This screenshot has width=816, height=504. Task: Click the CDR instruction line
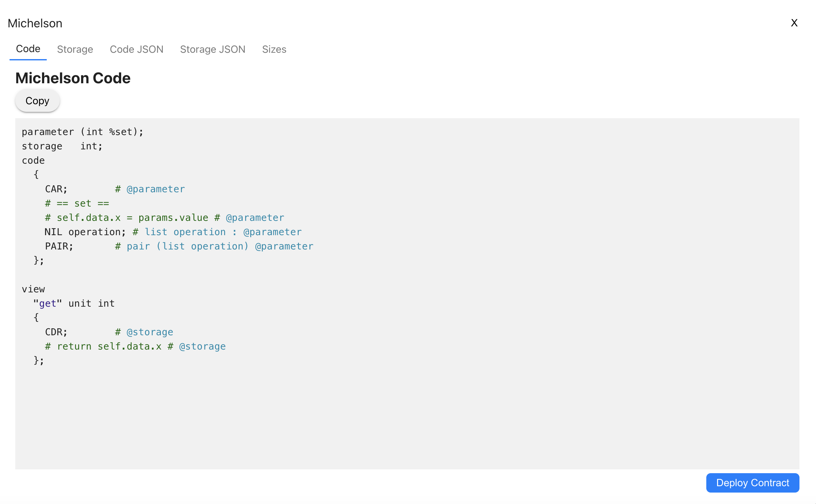pos(56,332)
